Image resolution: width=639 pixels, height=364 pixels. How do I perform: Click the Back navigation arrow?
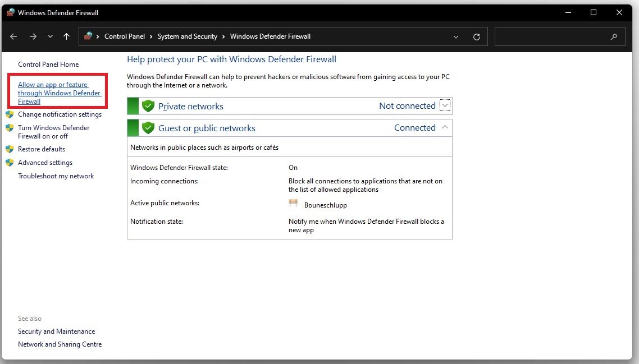coord(13,36)
